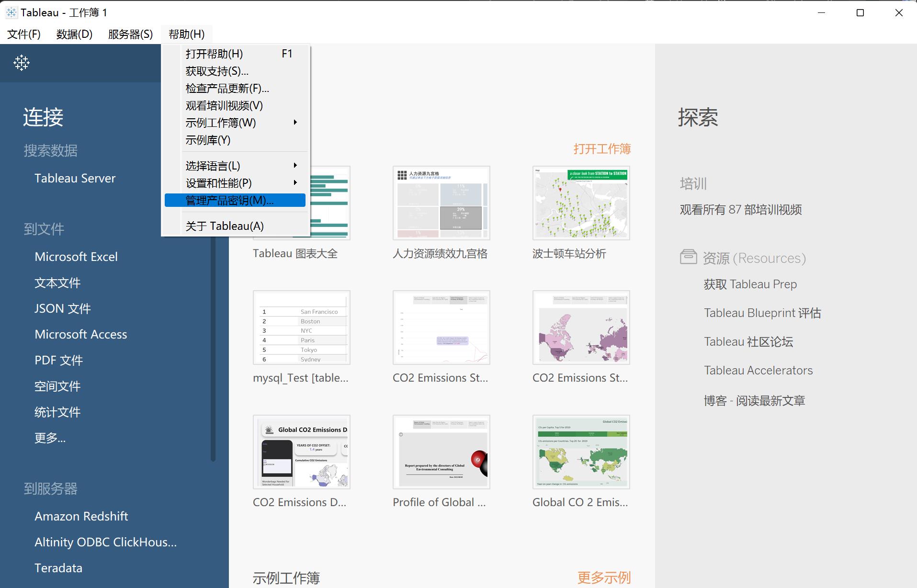Connect to Altinity ODBC ClickHouse
The height and width of the screenshot is (588, 917).
point(106,542)
